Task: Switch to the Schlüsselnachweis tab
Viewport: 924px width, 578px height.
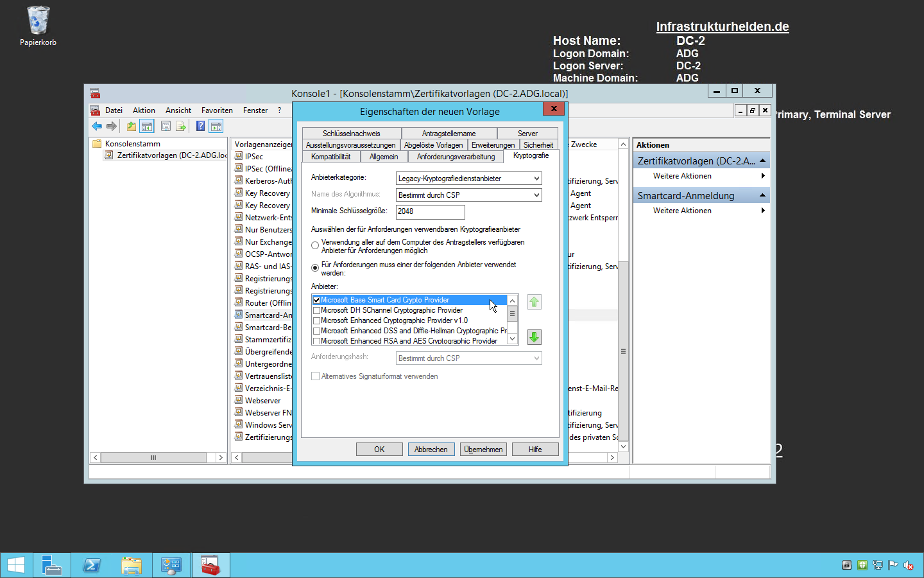Action: tap(352, 134)
